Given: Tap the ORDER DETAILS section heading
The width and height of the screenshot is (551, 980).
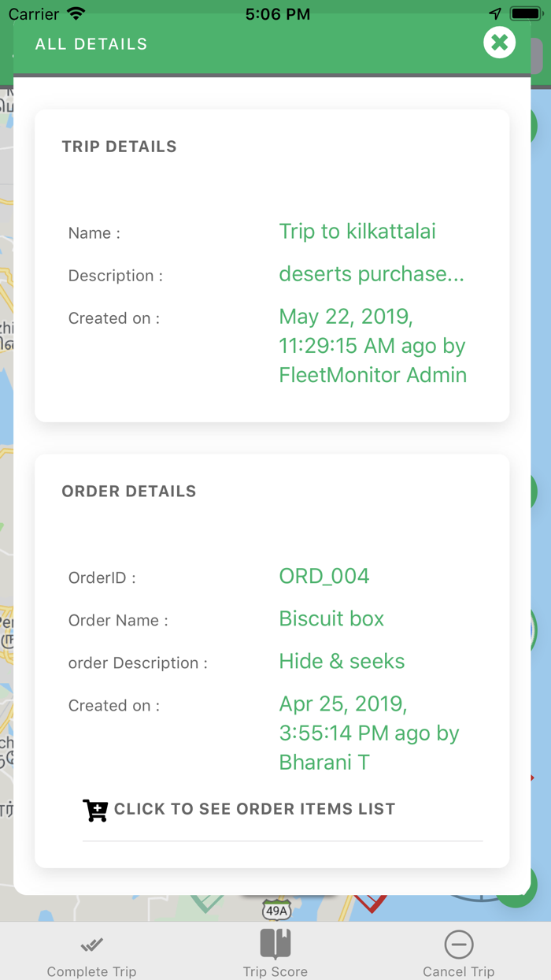Looking at the screenshot, I should (x=129, y=492).
